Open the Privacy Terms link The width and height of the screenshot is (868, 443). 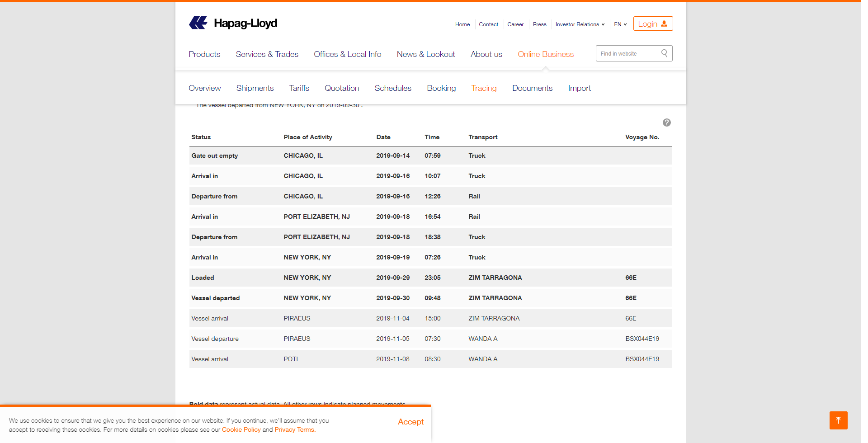294,429
